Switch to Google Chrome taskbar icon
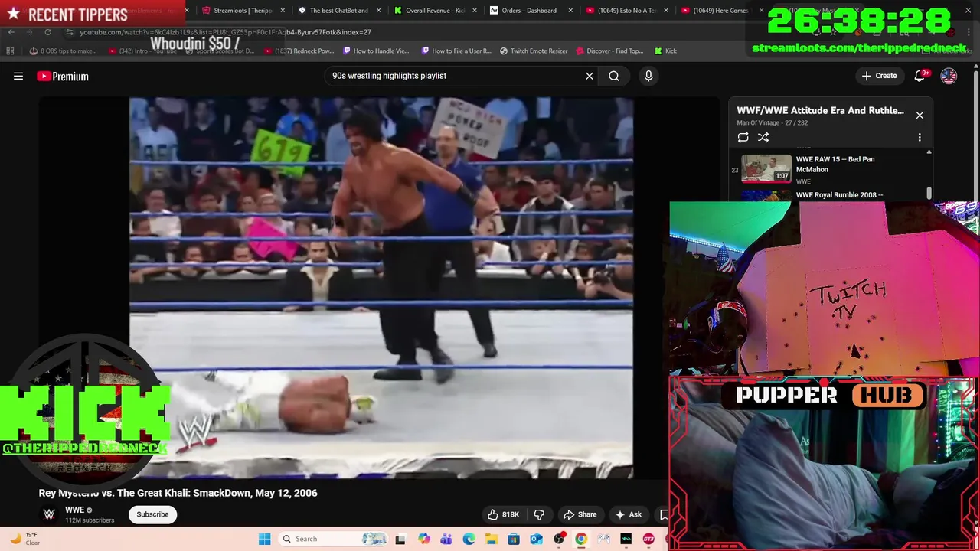The image size is (980, 551). (x=581, y=539)
